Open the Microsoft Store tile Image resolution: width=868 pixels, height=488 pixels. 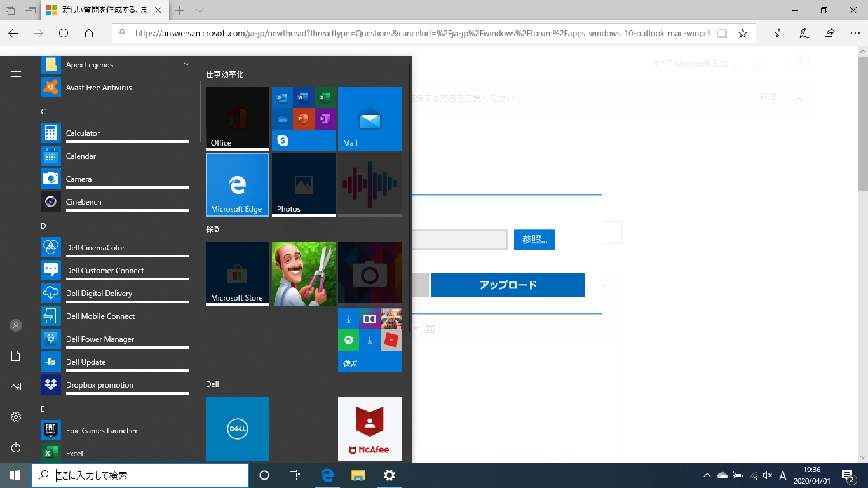pyautogui.click(x=238, y=274)
